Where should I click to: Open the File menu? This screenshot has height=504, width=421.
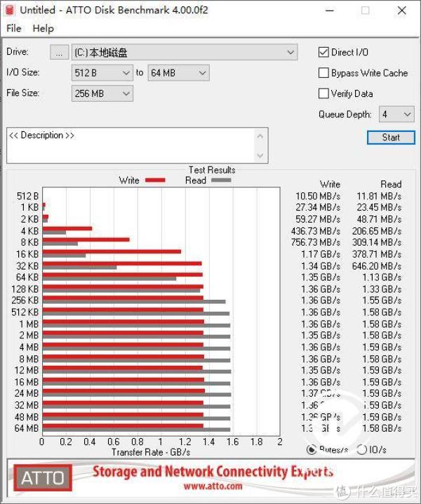click(14, 28)
